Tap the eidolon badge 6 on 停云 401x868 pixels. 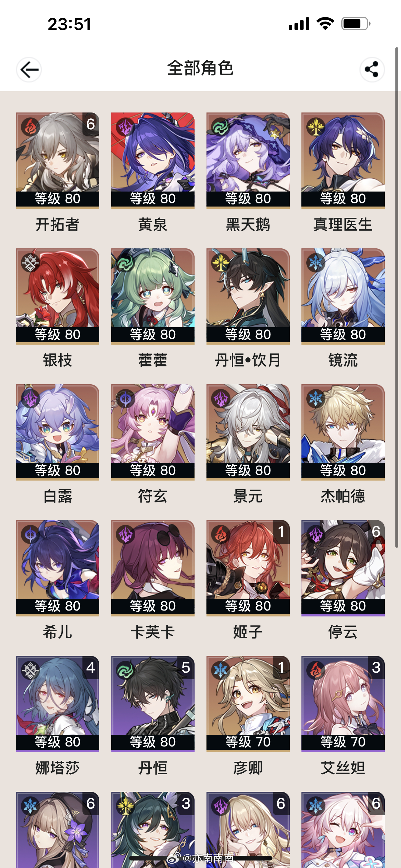[376, 532]
